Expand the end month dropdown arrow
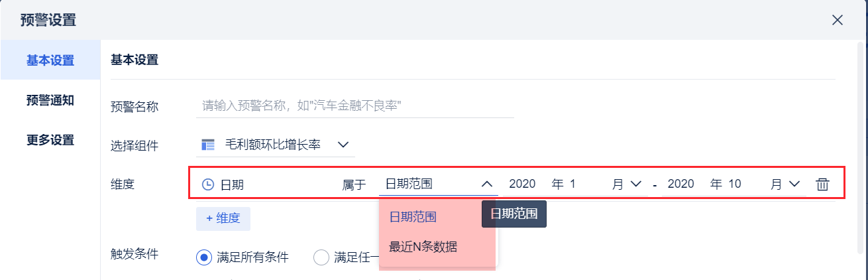Screen dimensions: 868x280 [794, 184]
